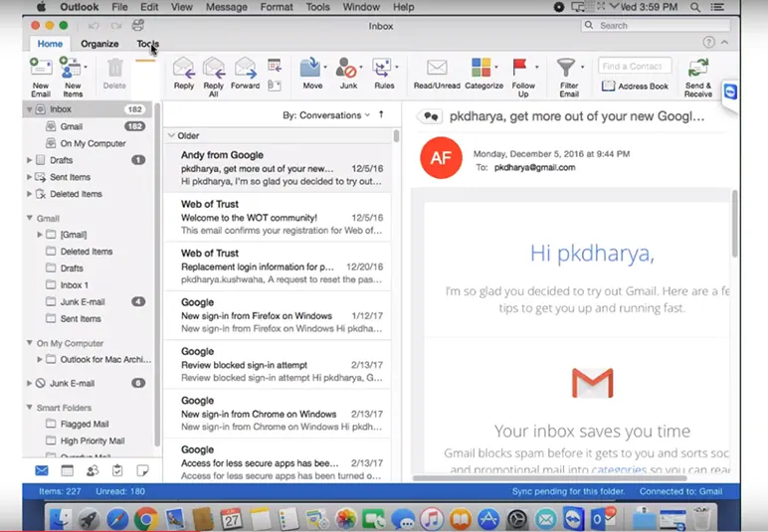The height and width of the screenshot is (532, 768).
Task: Click the Follow Up flag icon
Action: click(519, 67)
